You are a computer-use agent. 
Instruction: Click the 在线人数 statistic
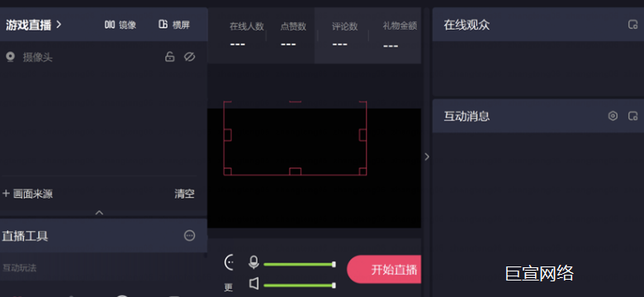(246, 35)
